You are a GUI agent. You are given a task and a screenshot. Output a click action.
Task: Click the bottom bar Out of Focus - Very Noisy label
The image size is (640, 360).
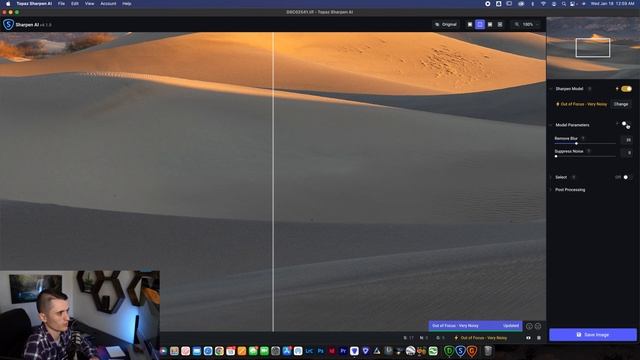484,338
